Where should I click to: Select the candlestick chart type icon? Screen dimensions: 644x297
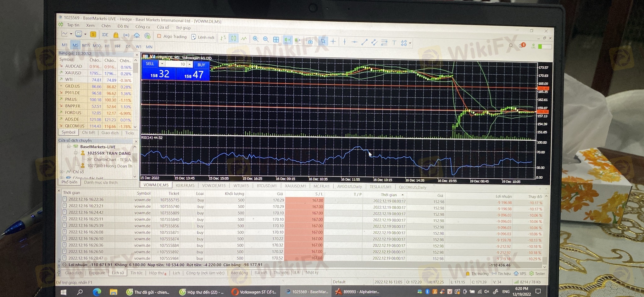(234, 38)
